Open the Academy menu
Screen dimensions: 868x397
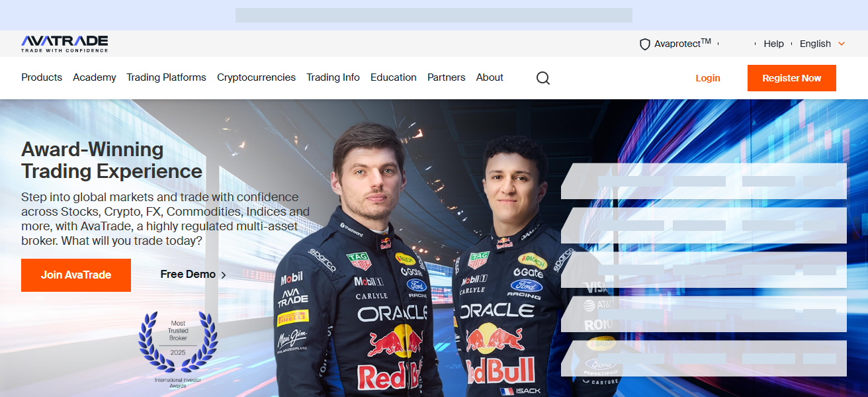point(95,77)
